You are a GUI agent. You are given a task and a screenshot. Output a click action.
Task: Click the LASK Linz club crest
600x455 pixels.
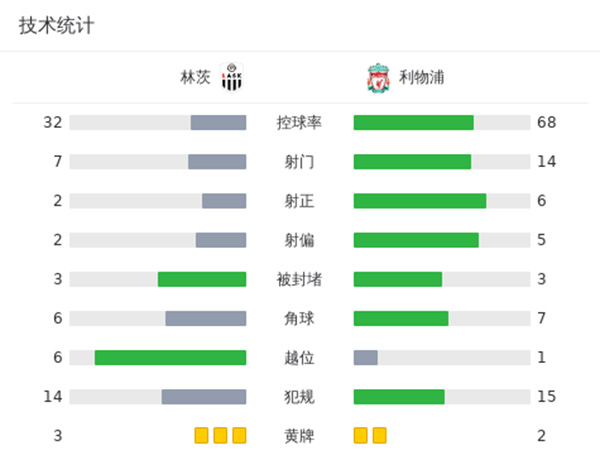point(232,77)
